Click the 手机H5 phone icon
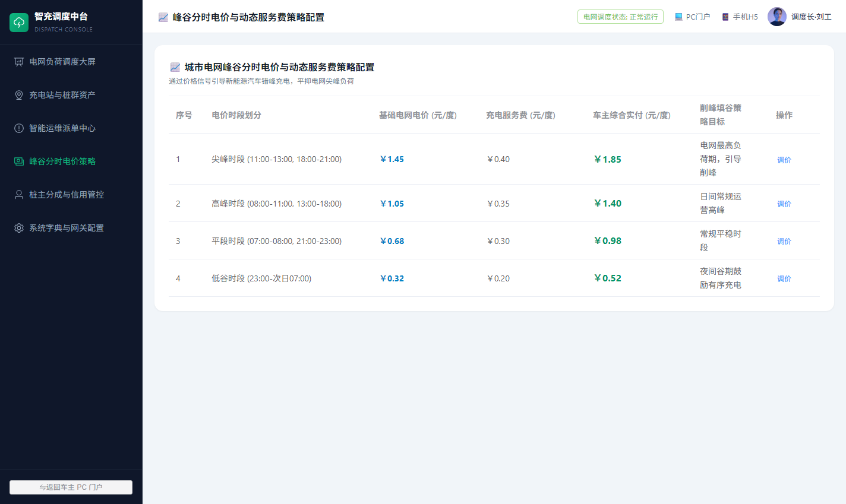The image size is (846, 504). pos(725,17)
